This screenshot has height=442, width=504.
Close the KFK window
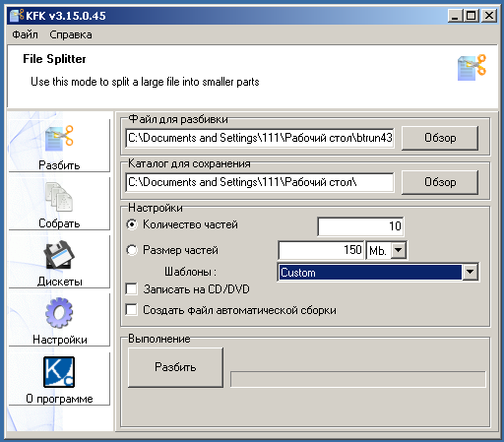pyautogui.click(x=489, y=16)
